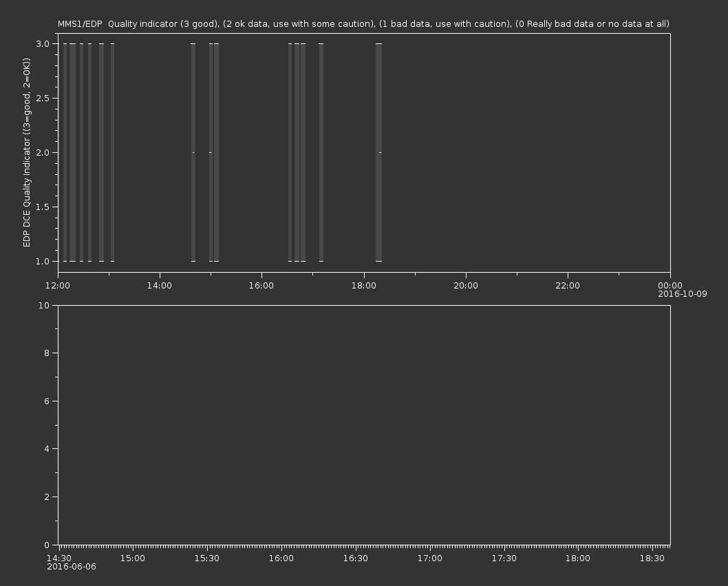Click the 18:00 time label on the upper plot
Image resolution: width=728 pixels, height=586 pixels.
[363, 285]
